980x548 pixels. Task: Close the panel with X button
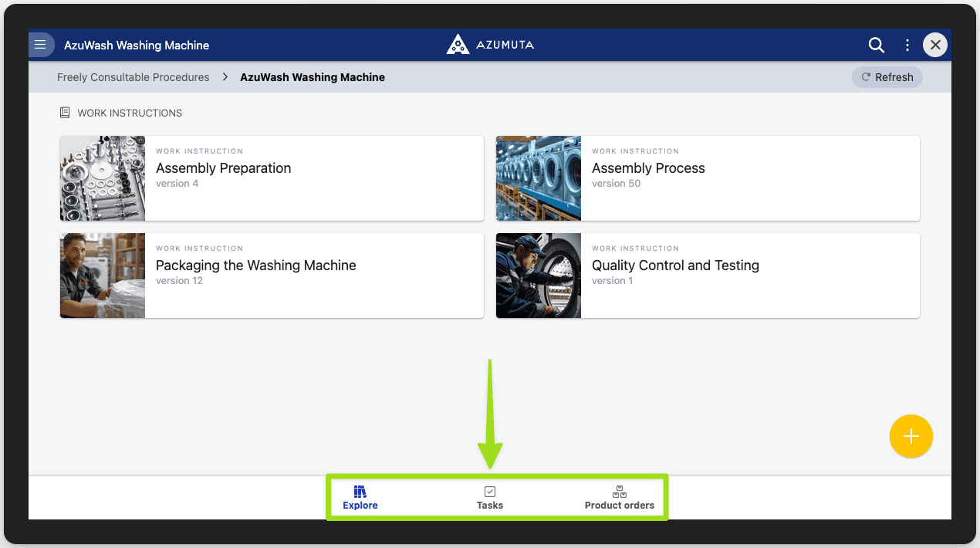click(935, 45)
